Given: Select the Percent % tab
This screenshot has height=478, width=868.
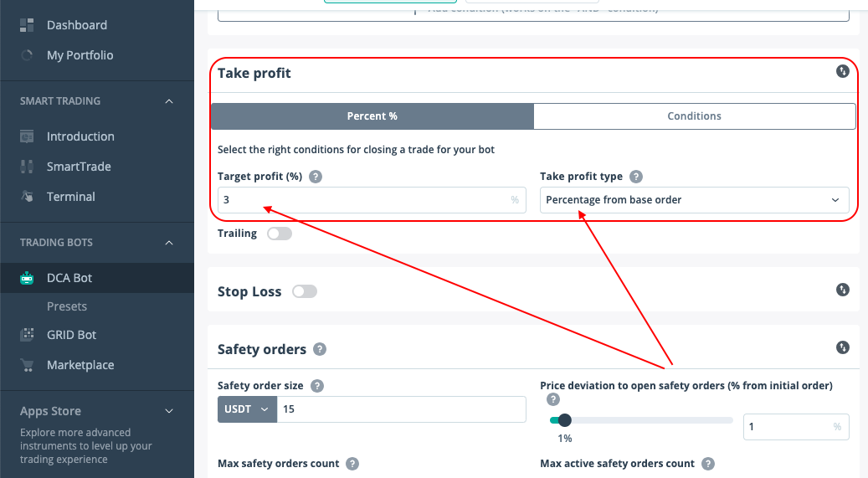Looking at the screenshot, I should click(372, 116).
